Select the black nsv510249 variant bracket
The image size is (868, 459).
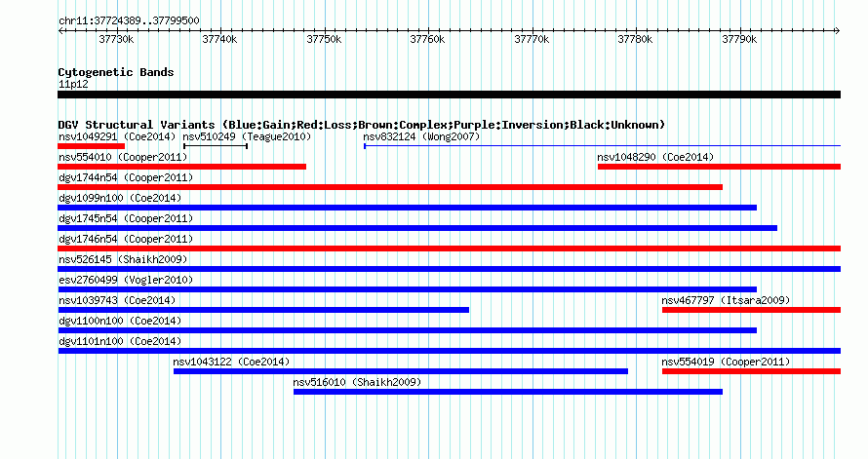216,146
